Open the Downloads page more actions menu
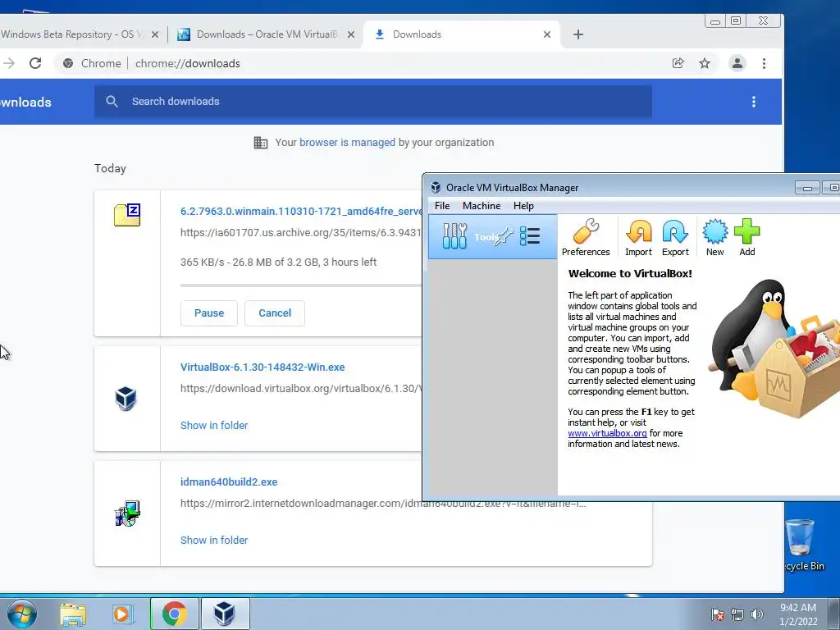 click(x=754, y=102)
